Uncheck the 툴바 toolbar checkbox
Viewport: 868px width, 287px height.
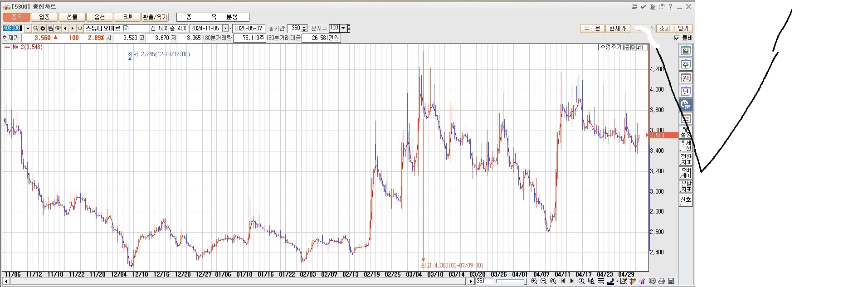pyautogui.click(x=677, y=38)
